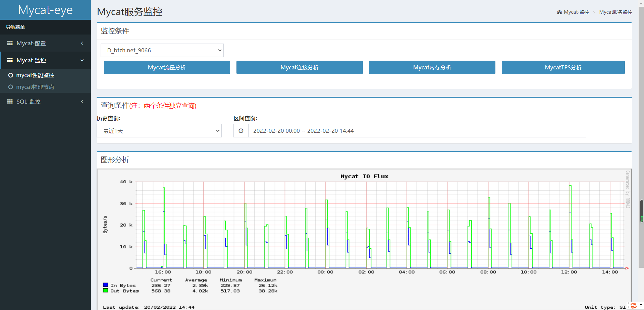Click the Mycat服务监控 page title
Screen dimensions: 644x310
130,12
